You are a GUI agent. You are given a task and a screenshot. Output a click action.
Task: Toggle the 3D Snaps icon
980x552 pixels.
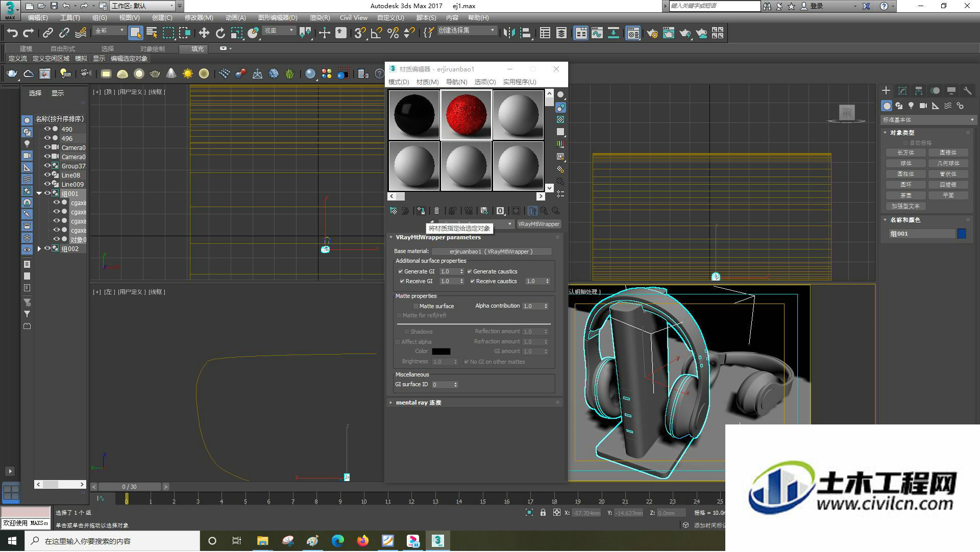point(360,33)
